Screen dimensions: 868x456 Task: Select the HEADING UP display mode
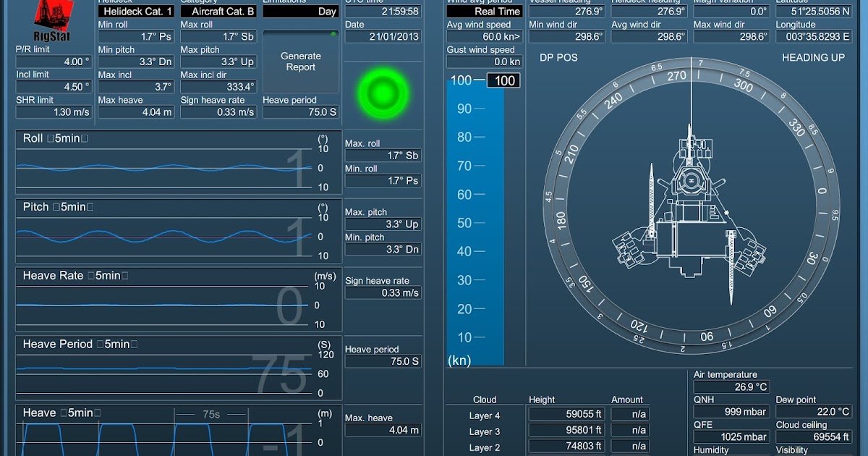pyautogui.click(x=812, y=58)
